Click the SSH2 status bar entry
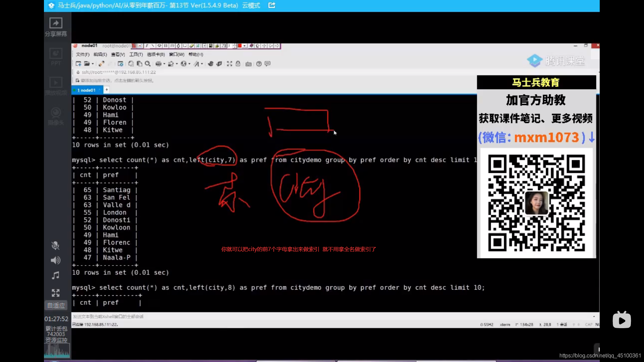 pyautogui.click(x=487, y=324)
